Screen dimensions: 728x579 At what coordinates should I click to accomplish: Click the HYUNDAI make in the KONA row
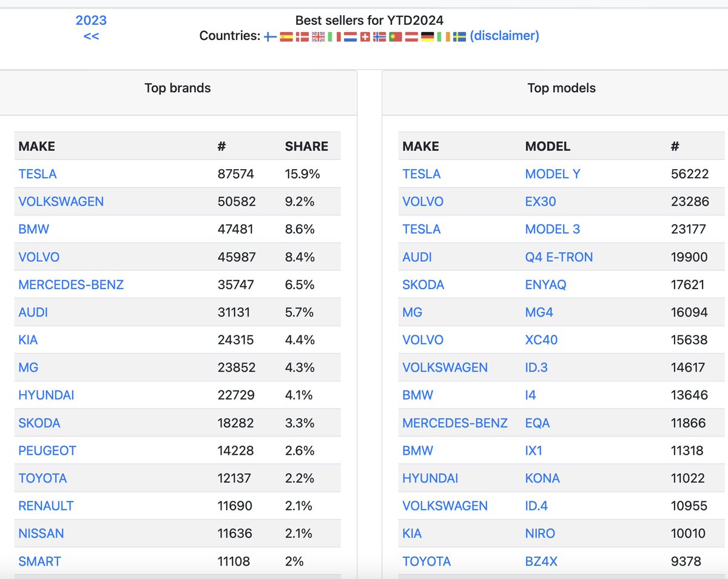pyautogui.click(x=430, y=478)
